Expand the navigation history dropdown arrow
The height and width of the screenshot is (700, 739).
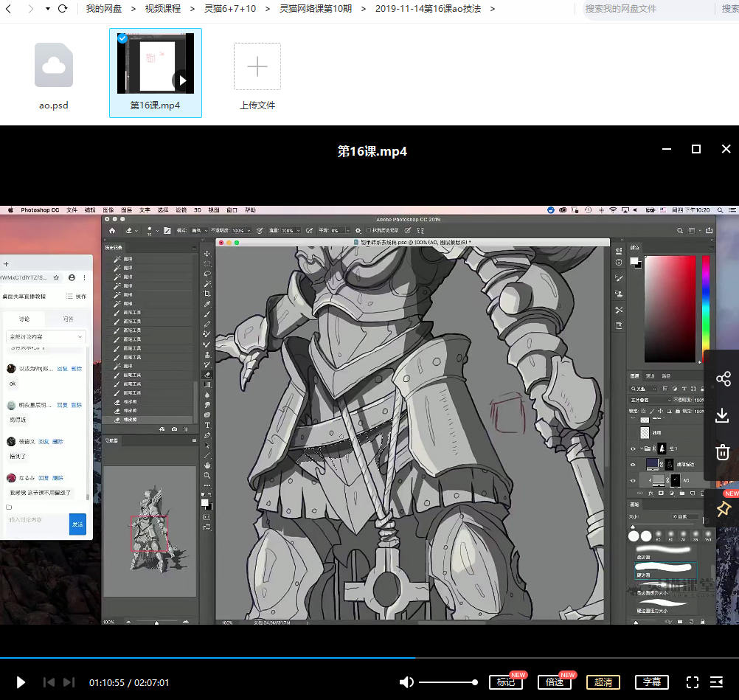click(47, 9)
